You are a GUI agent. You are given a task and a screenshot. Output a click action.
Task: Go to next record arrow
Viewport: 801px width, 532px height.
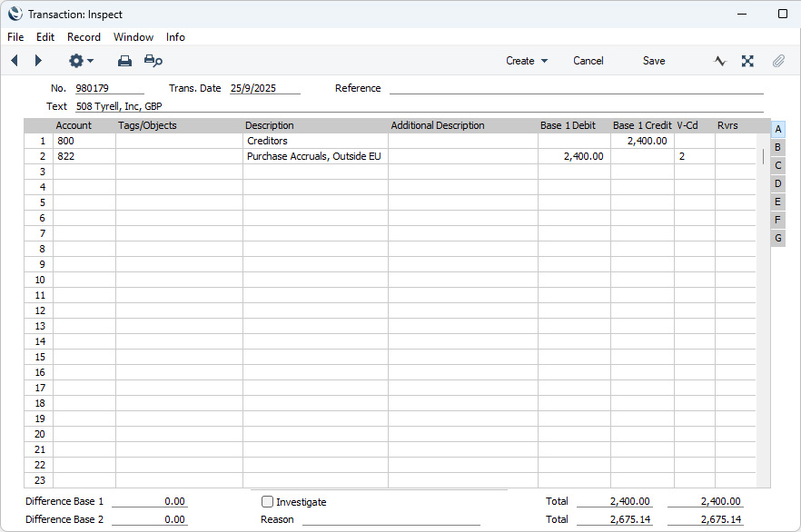click(38, 61)
